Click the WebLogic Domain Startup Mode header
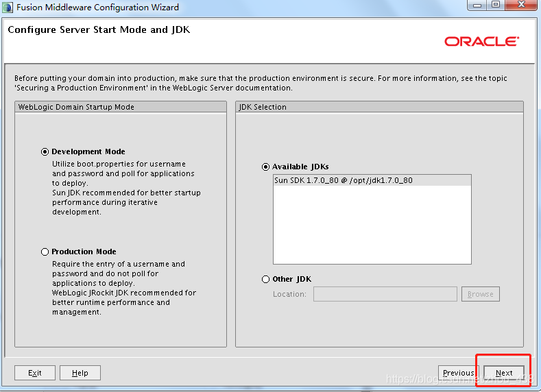 coord(121,107)
